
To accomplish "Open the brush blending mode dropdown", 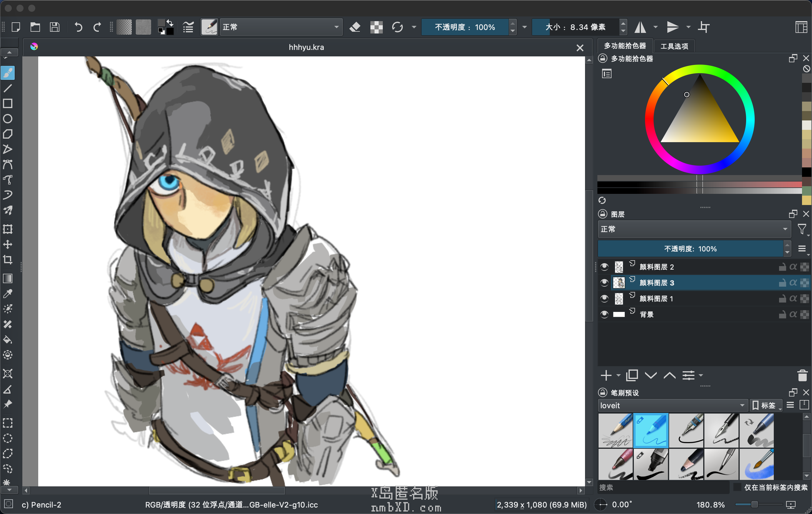I will tap(281, 27).
